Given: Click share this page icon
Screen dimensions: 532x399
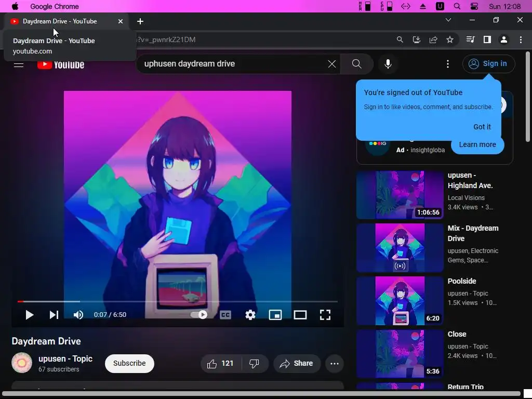Looking at the screenshot, I should tap(433, 39).
